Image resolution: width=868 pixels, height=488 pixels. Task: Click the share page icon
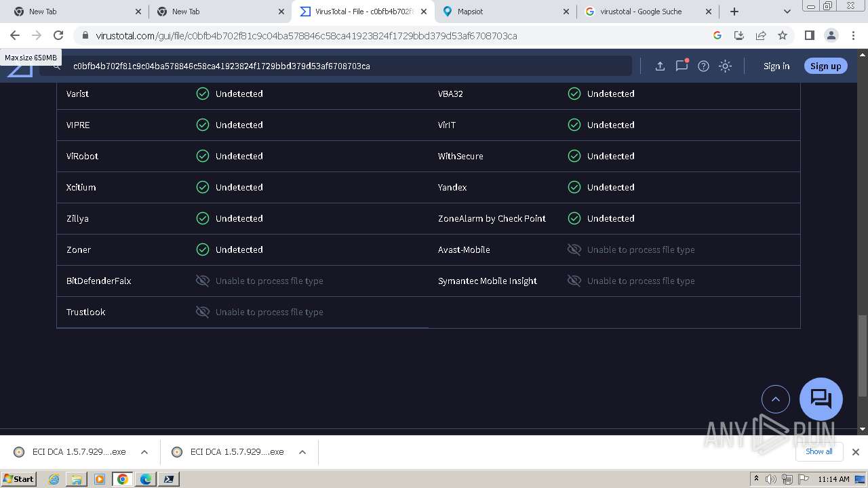[x=761, y=35]
